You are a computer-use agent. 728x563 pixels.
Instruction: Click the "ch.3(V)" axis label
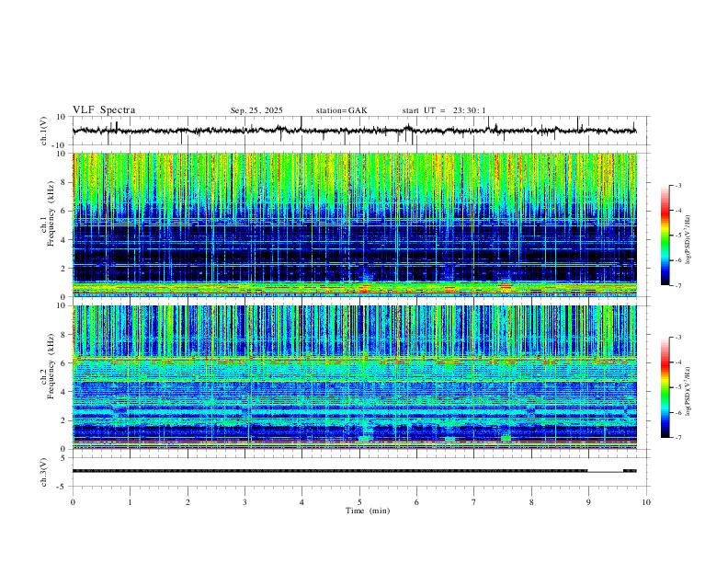44,472
